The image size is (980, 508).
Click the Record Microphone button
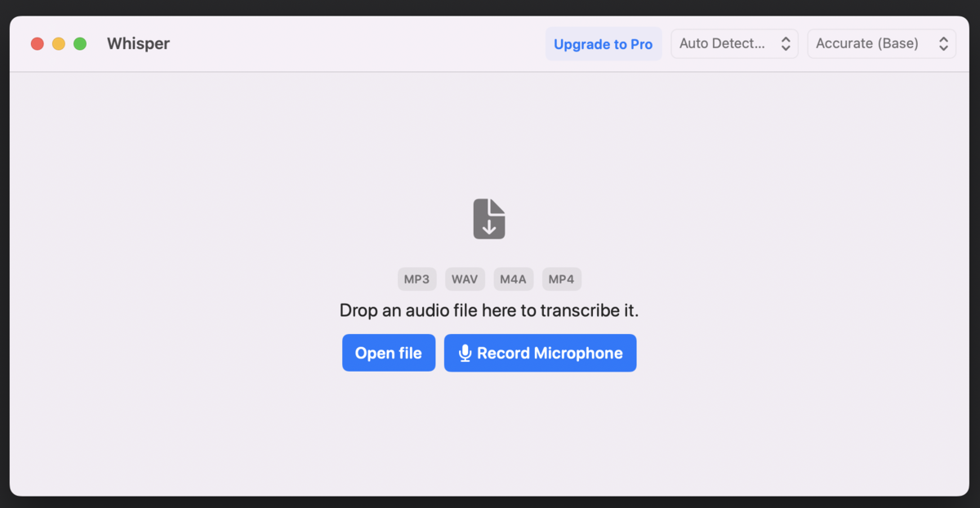pos(540,353)
